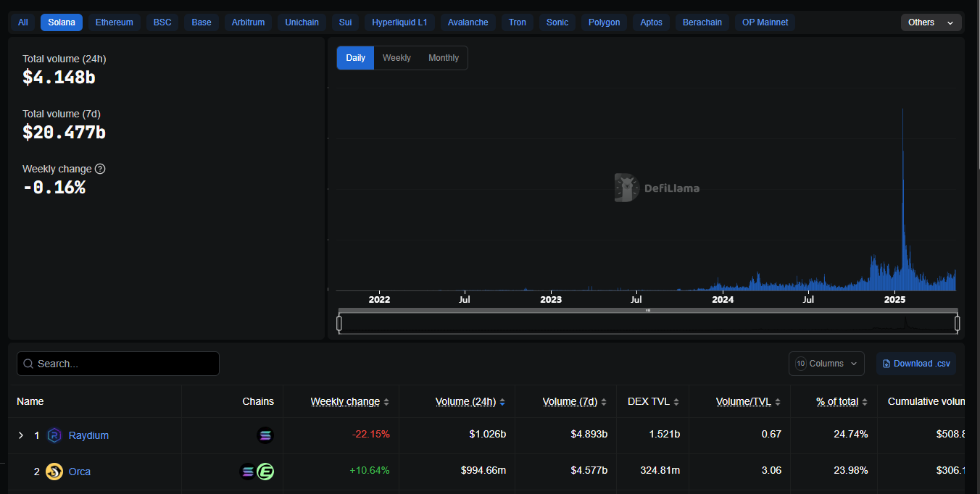The width and height of the screenshot is (980, 494).
Task: Click the magnifier icon in search box
Action: click(x=28, y=364)
